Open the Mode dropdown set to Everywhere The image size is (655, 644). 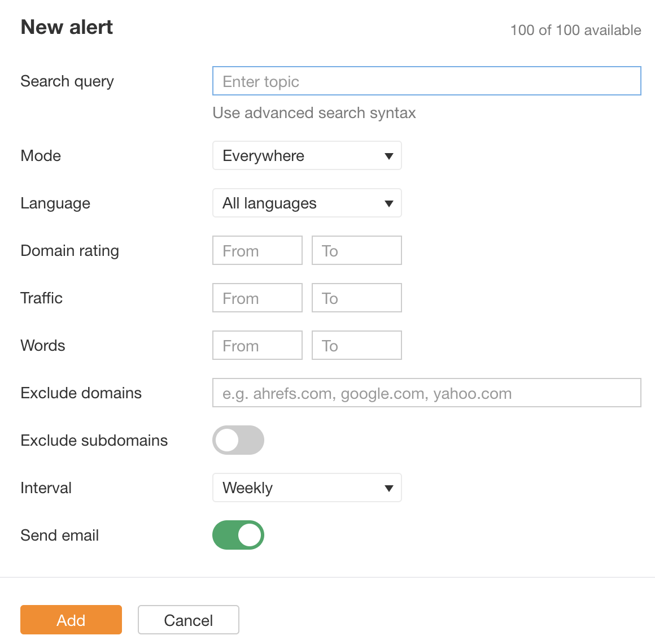point(307,155)
